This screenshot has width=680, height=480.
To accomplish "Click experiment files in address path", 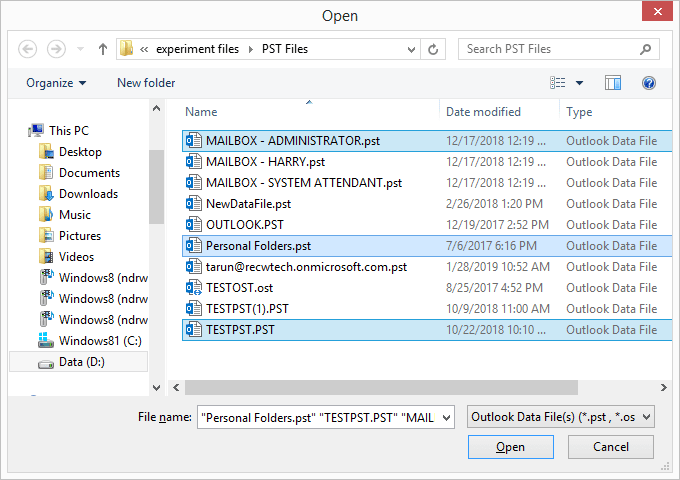I will click(x=197, y=49).
